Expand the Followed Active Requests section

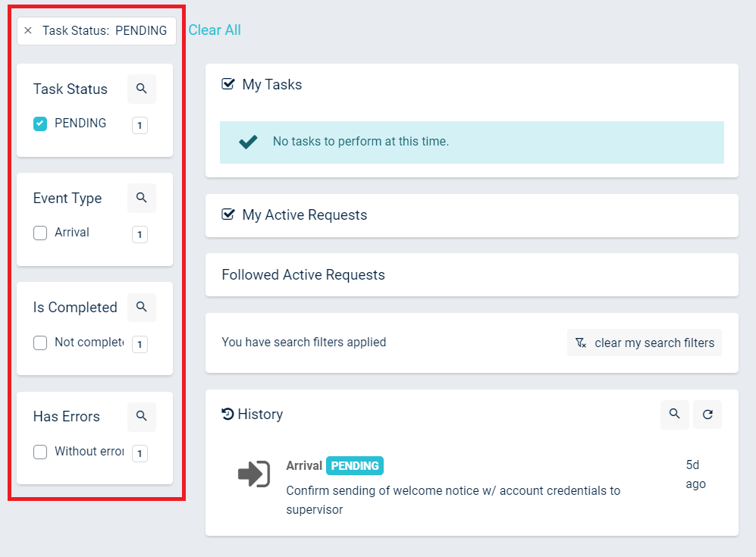click(303, 275)
